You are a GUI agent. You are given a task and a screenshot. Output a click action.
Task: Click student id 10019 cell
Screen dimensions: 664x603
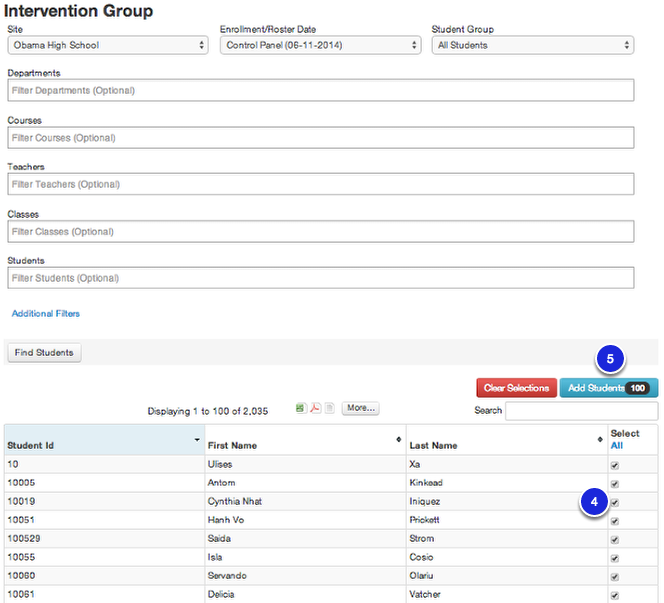[105, 502]
